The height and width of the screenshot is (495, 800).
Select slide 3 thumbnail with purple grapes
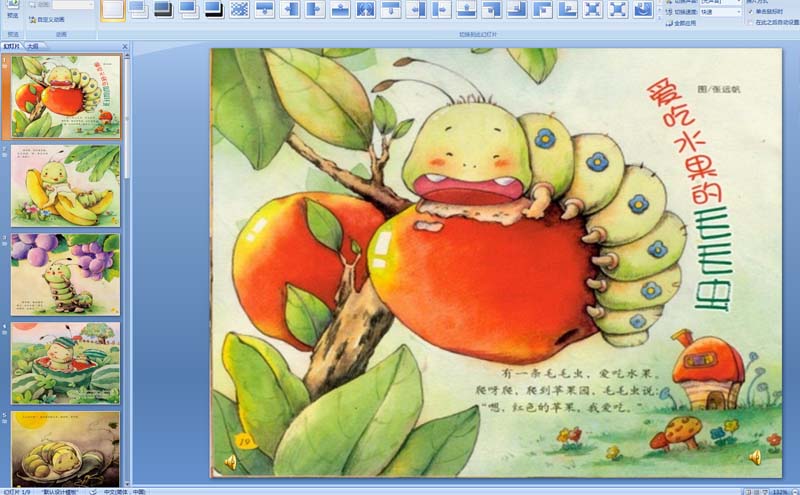click(x=66, y=275)
